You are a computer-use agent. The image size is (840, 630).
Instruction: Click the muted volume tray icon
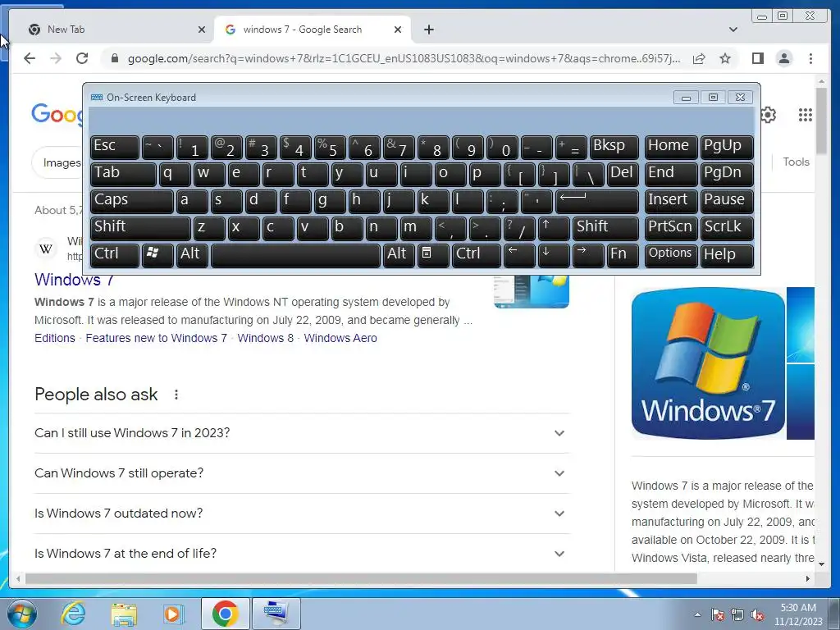(x=757, y=615)
